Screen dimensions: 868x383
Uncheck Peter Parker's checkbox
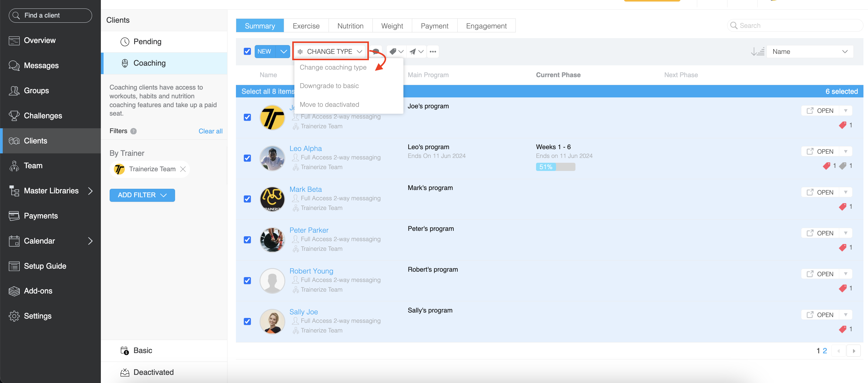[247, 240]
